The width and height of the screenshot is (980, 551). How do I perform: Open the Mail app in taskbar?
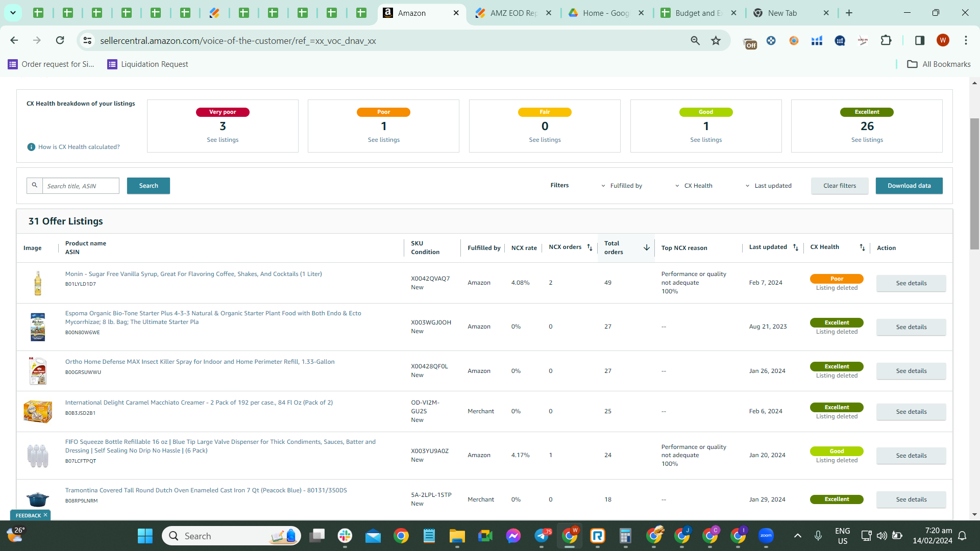click(373, 536)
